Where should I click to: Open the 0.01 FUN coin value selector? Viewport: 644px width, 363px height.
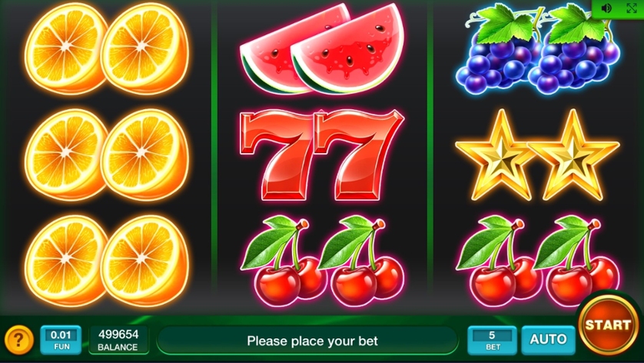pyautogui.click(x=61, y=340)
